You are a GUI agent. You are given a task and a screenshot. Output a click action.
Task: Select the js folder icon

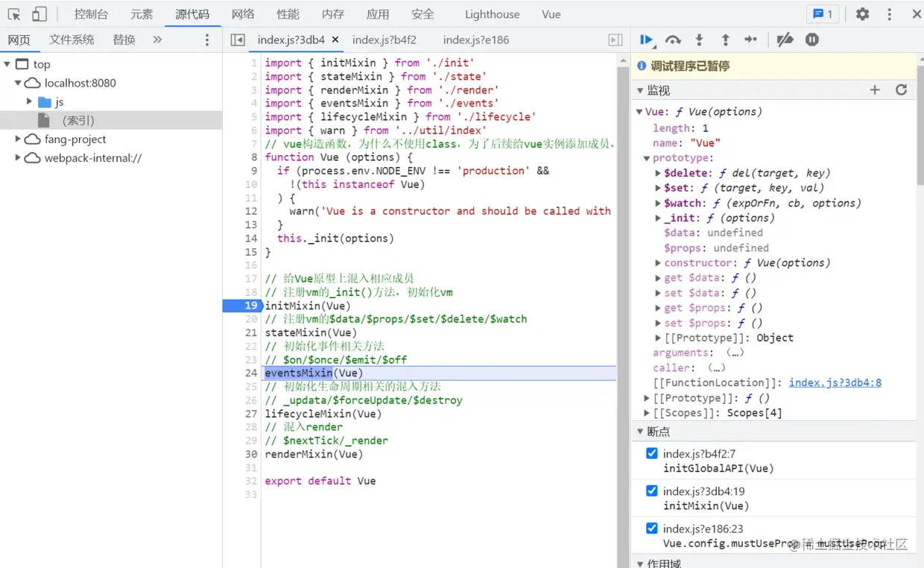45,102
